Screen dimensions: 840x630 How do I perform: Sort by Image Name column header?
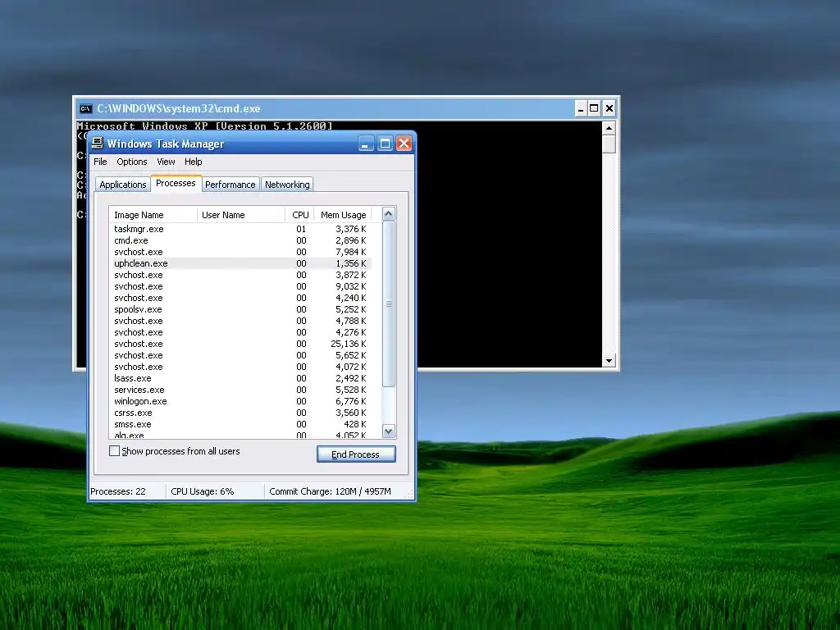153,215
